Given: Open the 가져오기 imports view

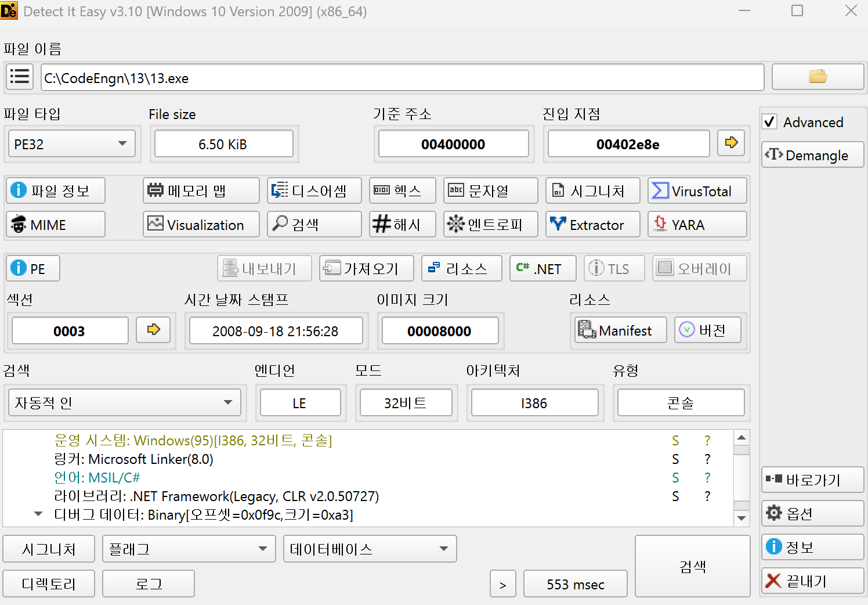Looking at the screenshot, I should (367, 268).
